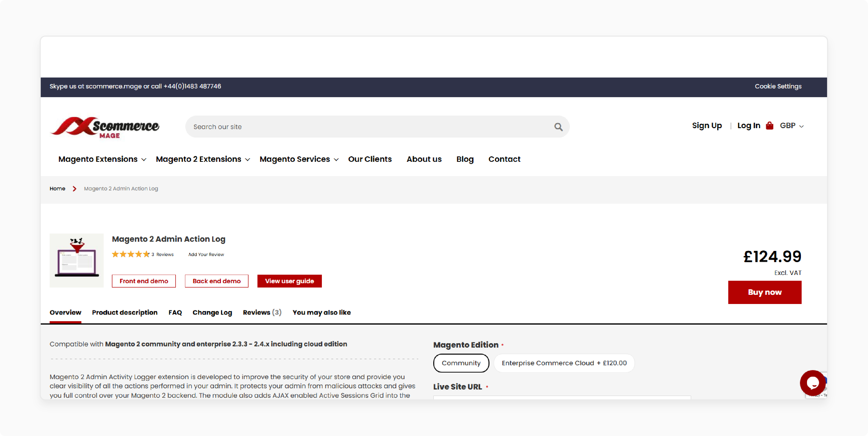Viewport: 868px width, 436px height.
Task: Click the Magento 2 Admin Action Log title
Action: tap(169, 239)
